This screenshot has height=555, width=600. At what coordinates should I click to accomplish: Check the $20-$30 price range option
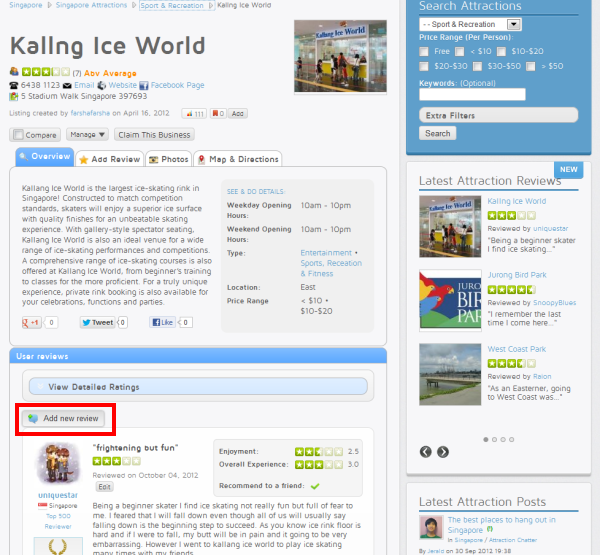coord(426,66)
